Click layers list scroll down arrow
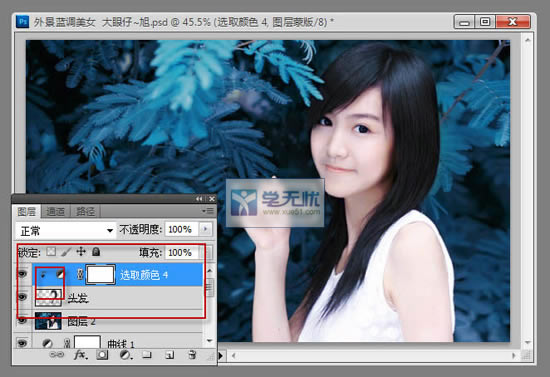This screenshot has width=550, height=377. (x=210, y=340)
